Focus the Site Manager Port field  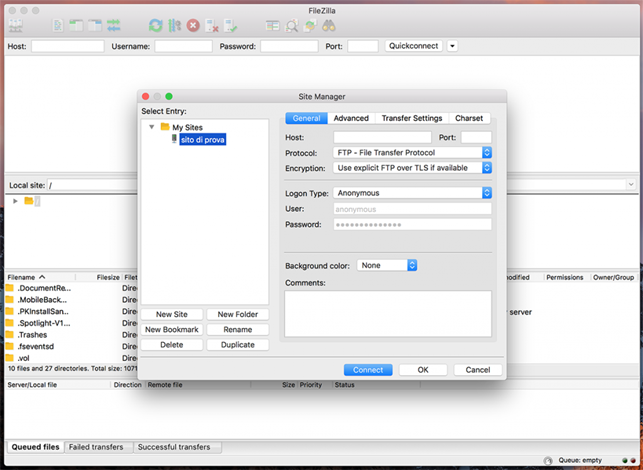476,137
